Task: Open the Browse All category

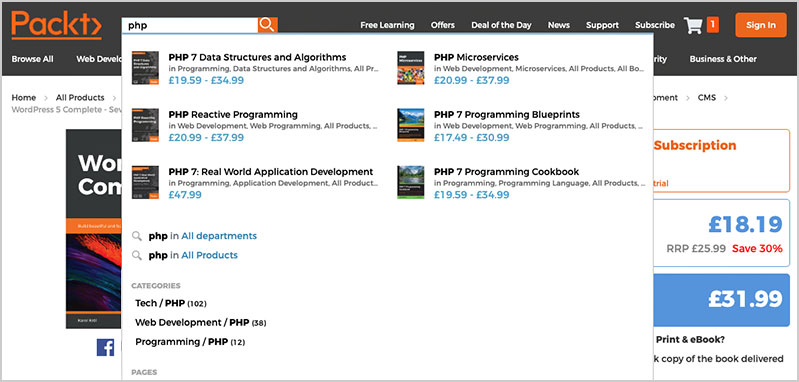Action: 33,59
